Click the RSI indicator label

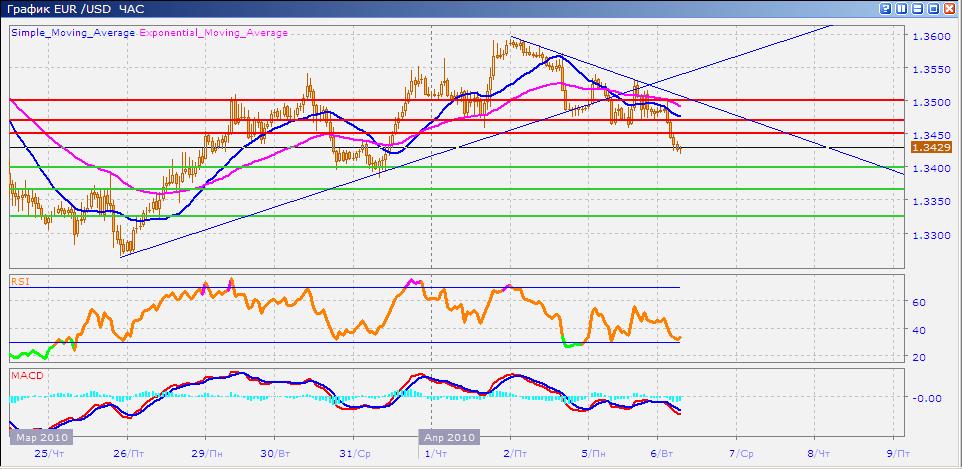click(x=19, y=282)
